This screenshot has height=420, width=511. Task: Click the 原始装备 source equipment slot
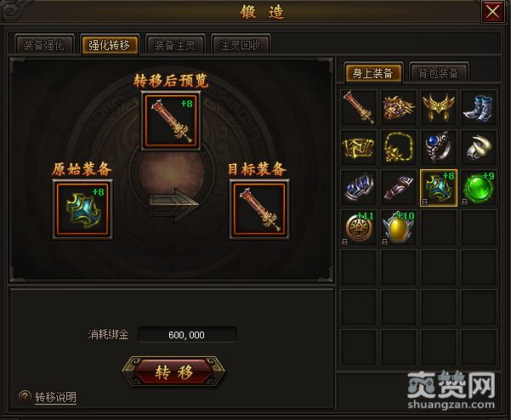point(82,209)
